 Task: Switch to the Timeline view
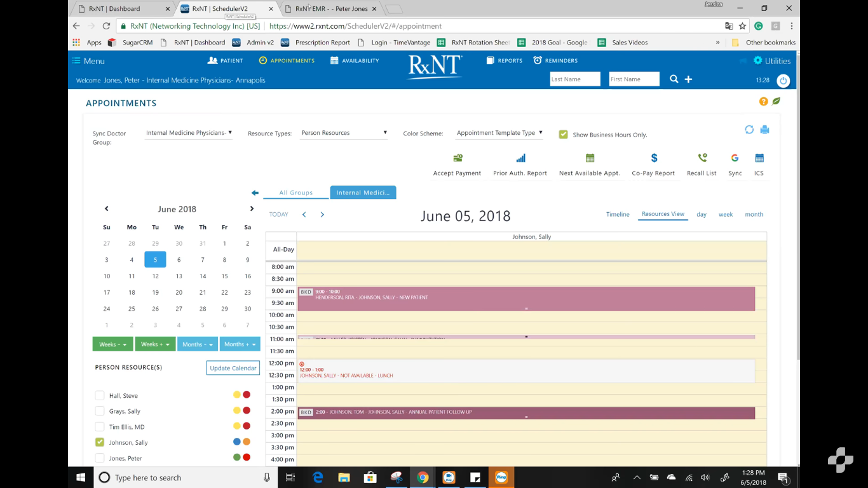pyautogui.click(x=618, y=215)
